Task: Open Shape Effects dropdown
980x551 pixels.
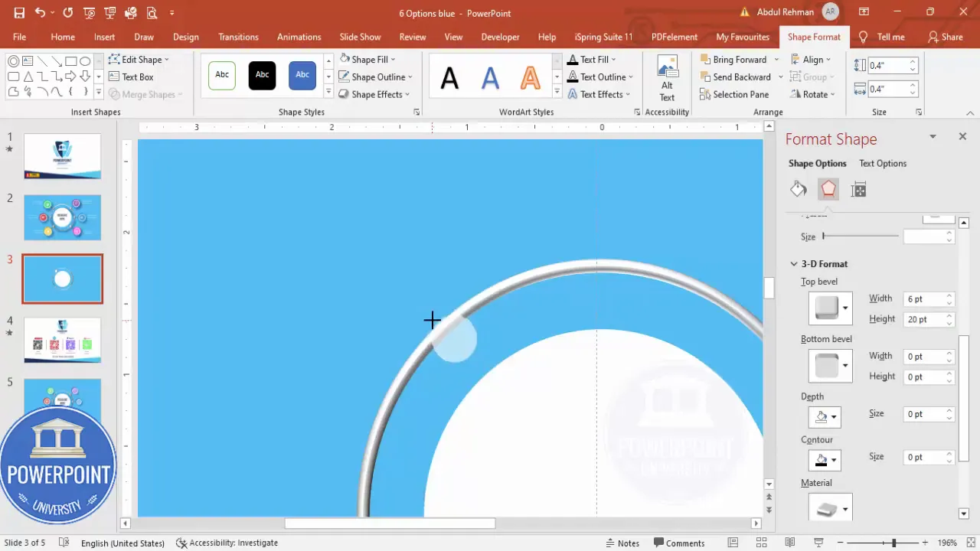Action: [x=374, y=94]
